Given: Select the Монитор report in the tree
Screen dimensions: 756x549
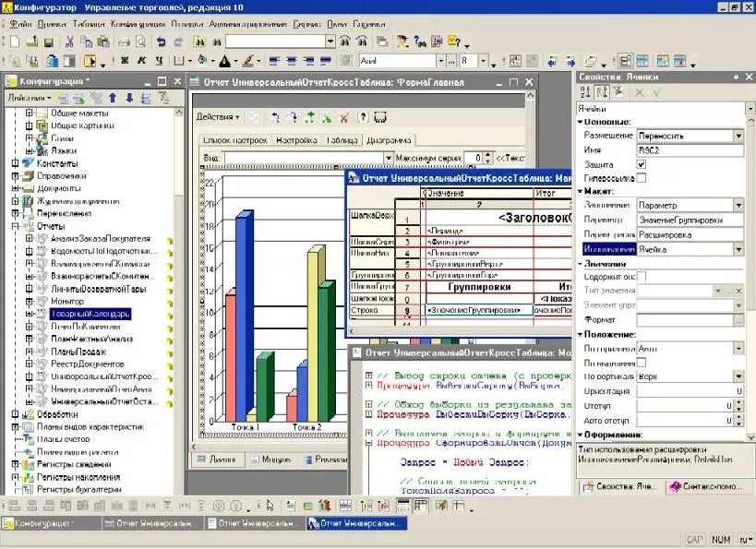Looking at the screenshot, I should click(x=67, y=301).
